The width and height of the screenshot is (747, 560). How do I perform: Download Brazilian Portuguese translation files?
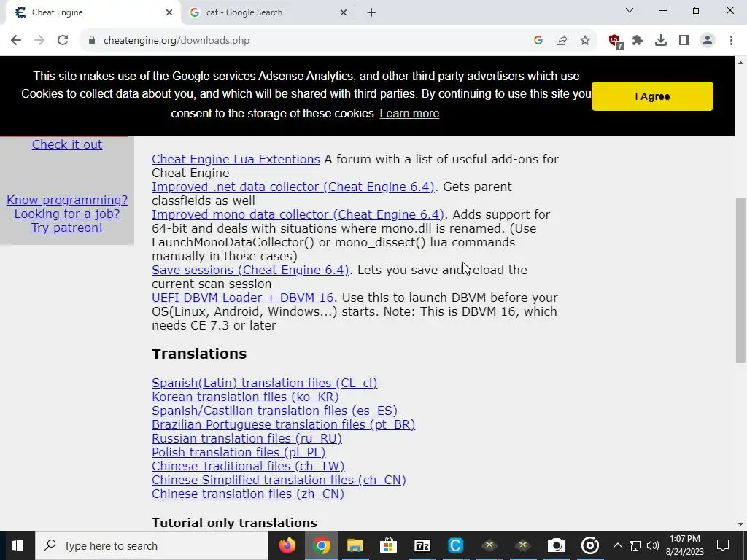(284, 424)
